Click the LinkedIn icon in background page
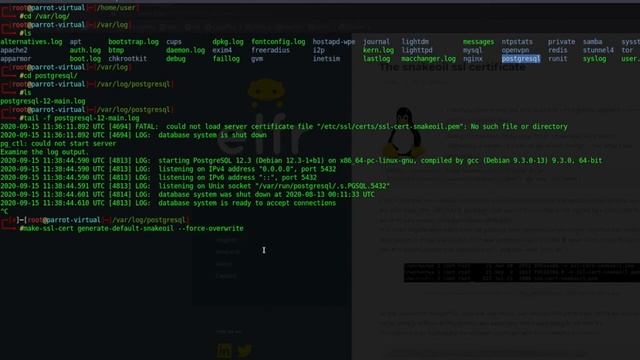The height and width of the screenshot is (360, 640). 224,351
